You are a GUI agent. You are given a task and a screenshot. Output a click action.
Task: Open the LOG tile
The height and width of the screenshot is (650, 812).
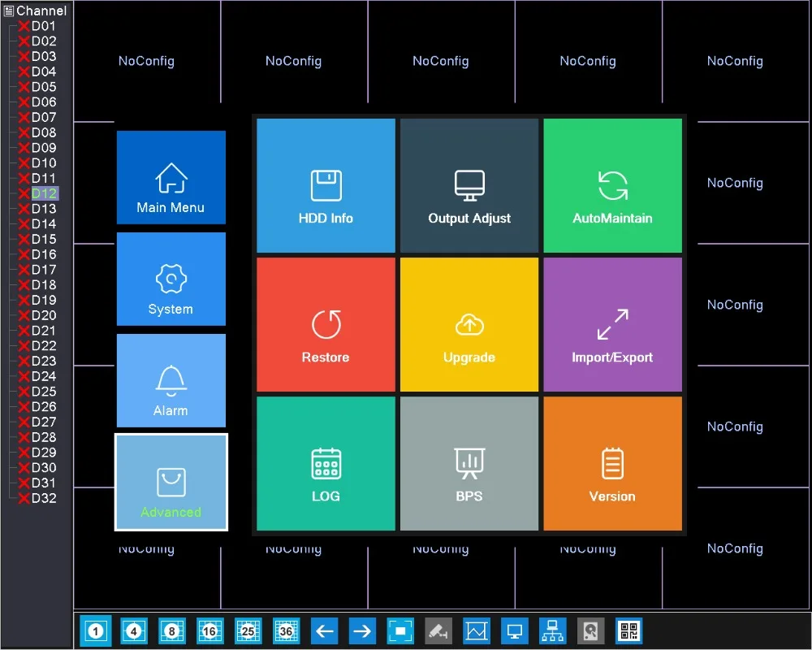[x=326, y=463]
